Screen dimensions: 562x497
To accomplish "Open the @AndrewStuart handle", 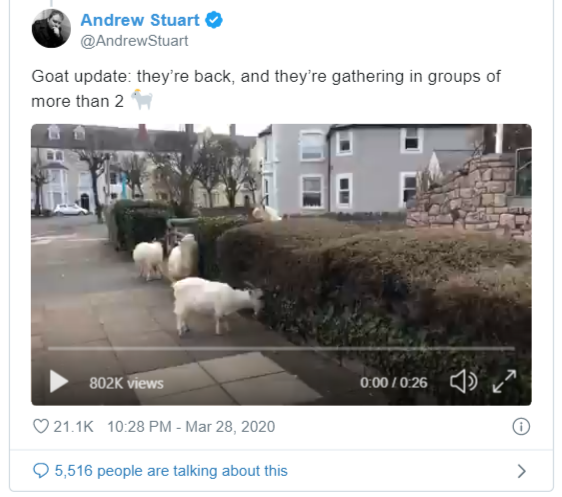I will (134, 41).
